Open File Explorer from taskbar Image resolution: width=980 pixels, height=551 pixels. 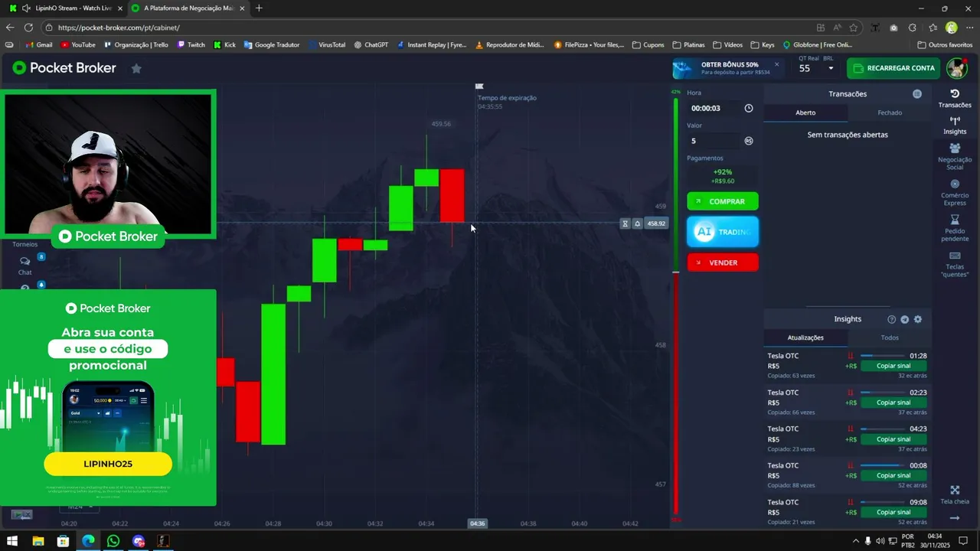click(38, 541)
